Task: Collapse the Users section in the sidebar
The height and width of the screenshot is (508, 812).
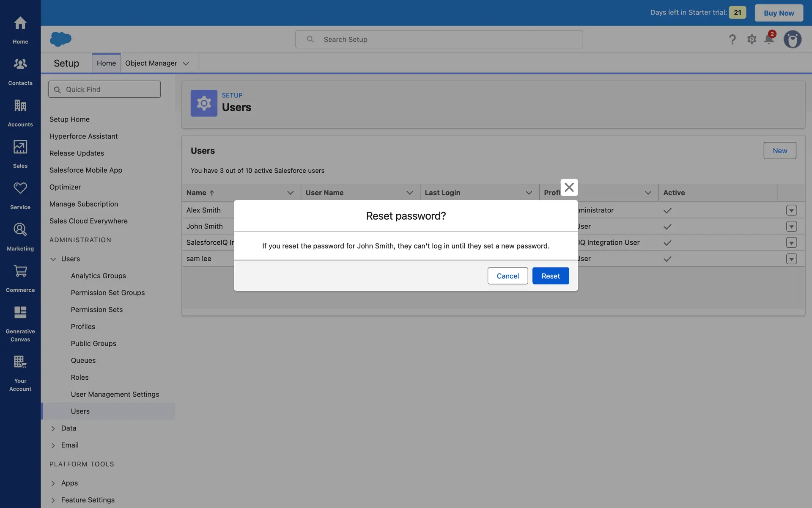Action: (53, 259)
